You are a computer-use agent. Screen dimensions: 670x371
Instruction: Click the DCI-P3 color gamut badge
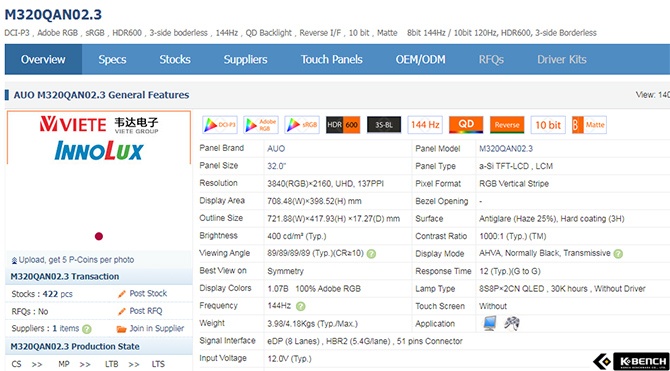click(x=220, y=125)
